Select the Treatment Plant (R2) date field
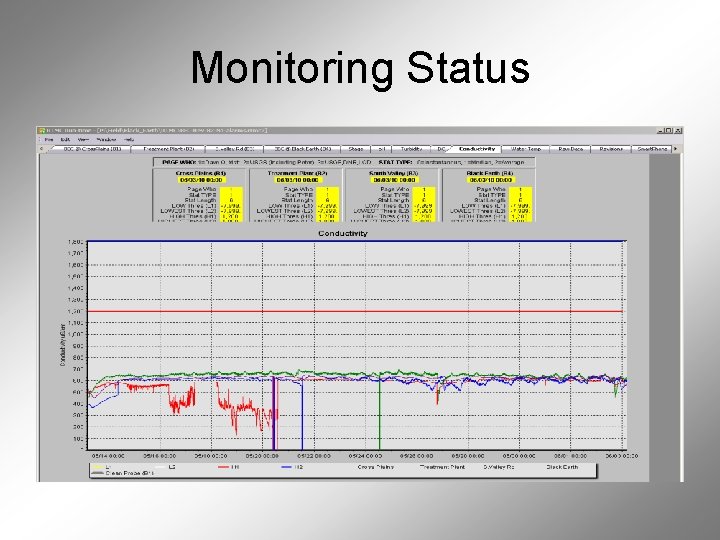The height and width of the screenshot is (540, 720). [x=297, y=180]
